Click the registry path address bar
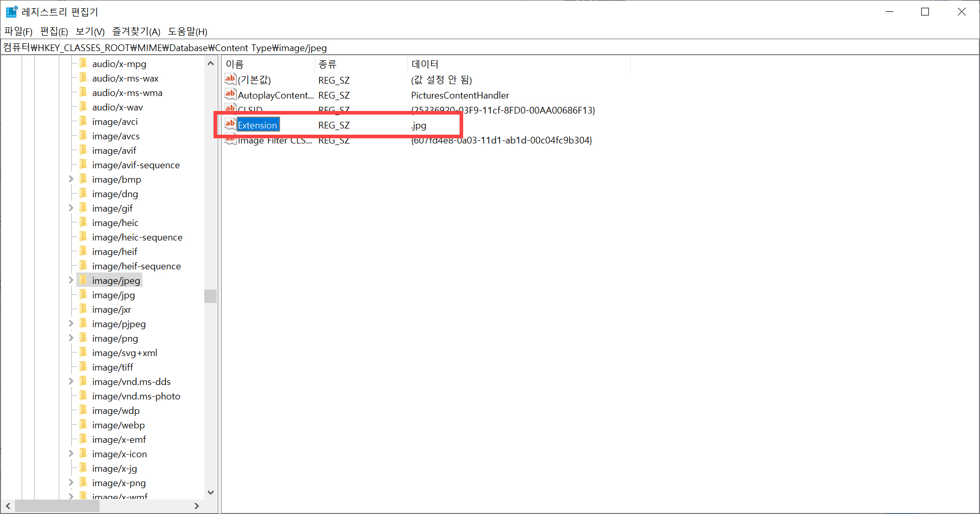The image size is (980, 514). pyautogui.click(x=489, y=47)
